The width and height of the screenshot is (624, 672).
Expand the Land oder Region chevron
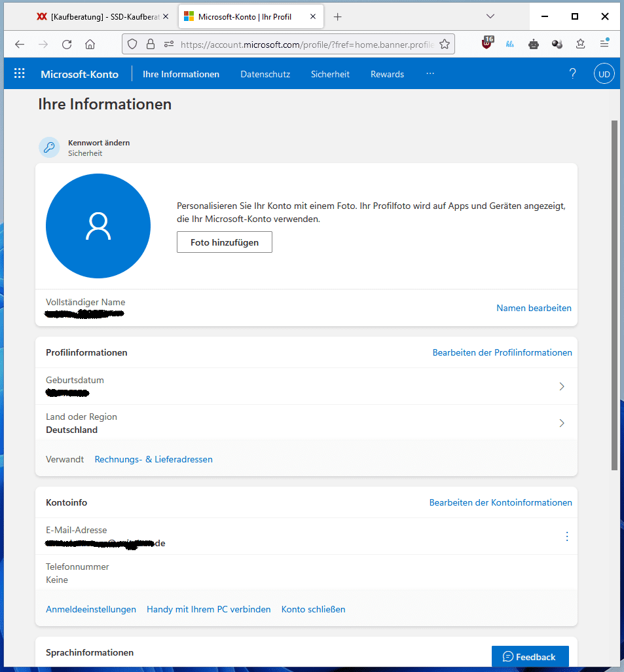[562, 423]
